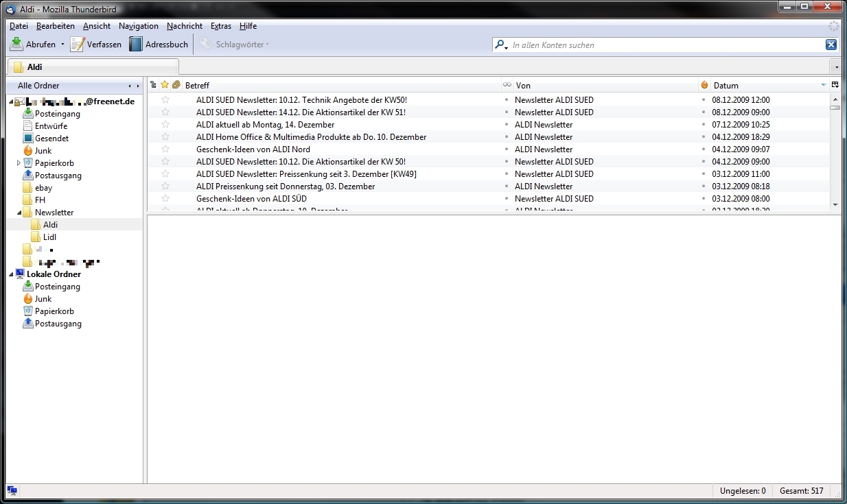Select the Newsletter folder
This screenshot has width=847, height=504.
(x=54, y=213)
